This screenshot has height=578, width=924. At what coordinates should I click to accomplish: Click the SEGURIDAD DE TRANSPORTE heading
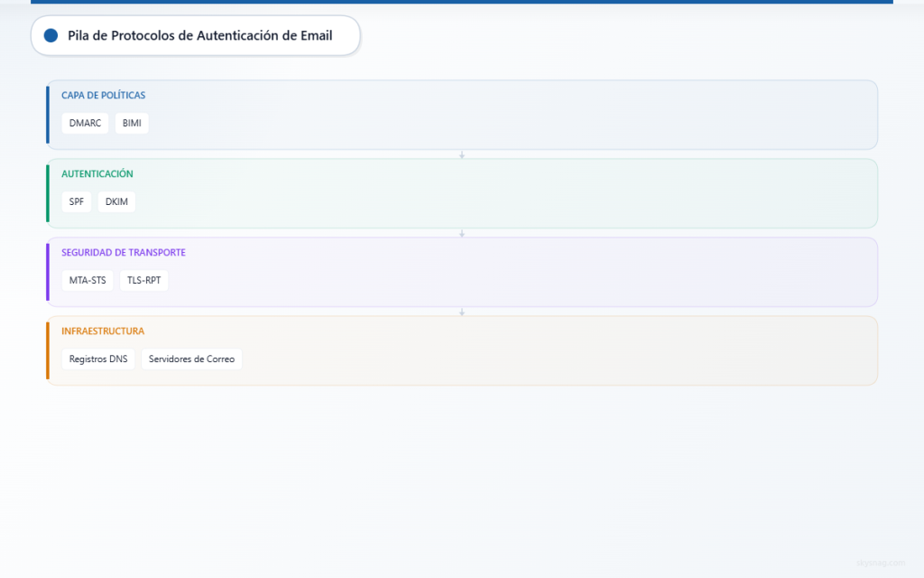coord(123,252)
